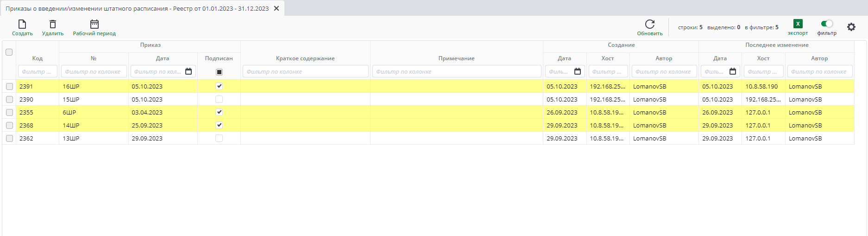The height and width of the screenshot is (236, 868).
Task: Open the calendar picker in the Последнее изменение Дата filter
Action: point(733,71)
